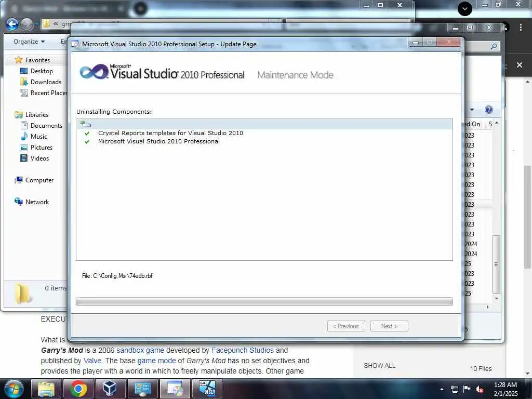532x399 pixels.
Task: Open Pictures library in Explorer sidebar
Action: point(42,147)
